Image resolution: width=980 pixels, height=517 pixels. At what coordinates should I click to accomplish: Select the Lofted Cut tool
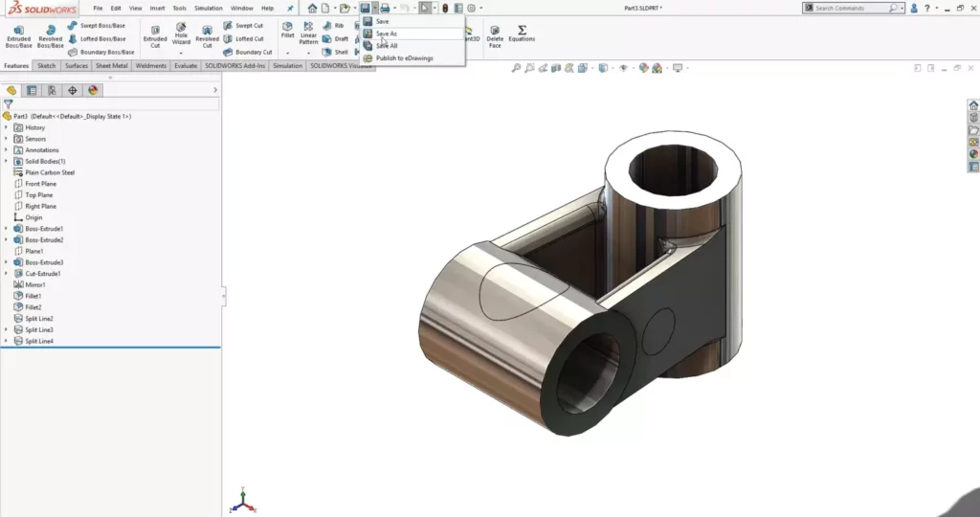(x=244, y=38)
